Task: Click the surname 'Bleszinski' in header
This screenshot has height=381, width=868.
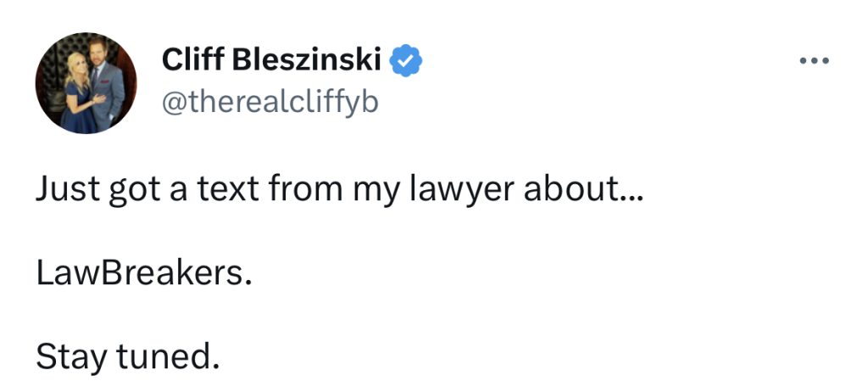Action: coord(307,59)
